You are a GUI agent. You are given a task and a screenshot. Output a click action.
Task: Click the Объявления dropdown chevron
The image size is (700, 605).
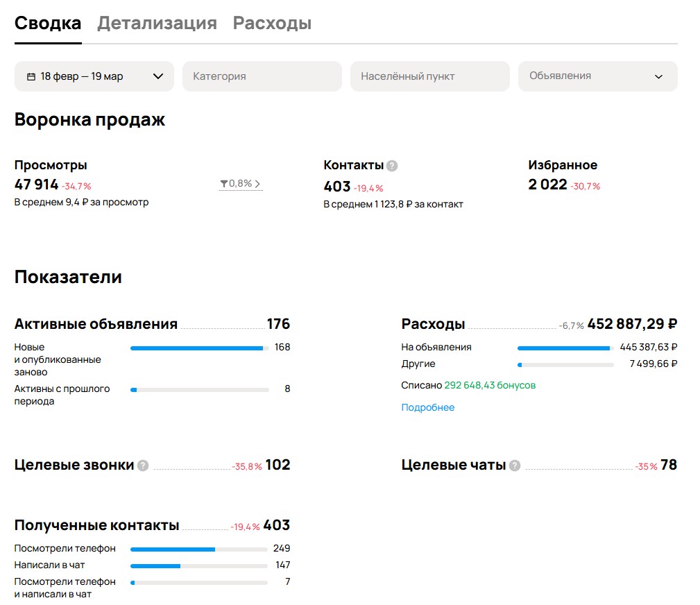tap(658, 77)
